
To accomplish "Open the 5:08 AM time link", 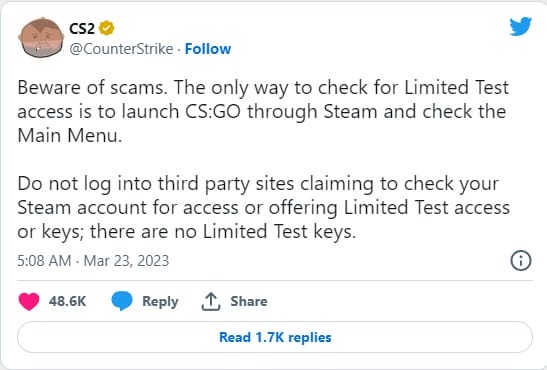I will pos(44,261).
